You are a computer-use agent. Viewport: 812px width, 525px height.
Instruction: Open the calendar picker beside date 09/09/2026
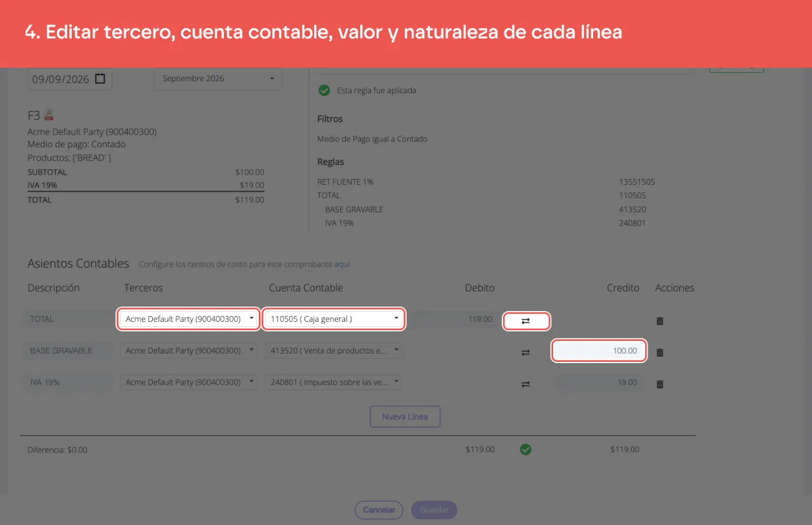(x=100, y=79)
